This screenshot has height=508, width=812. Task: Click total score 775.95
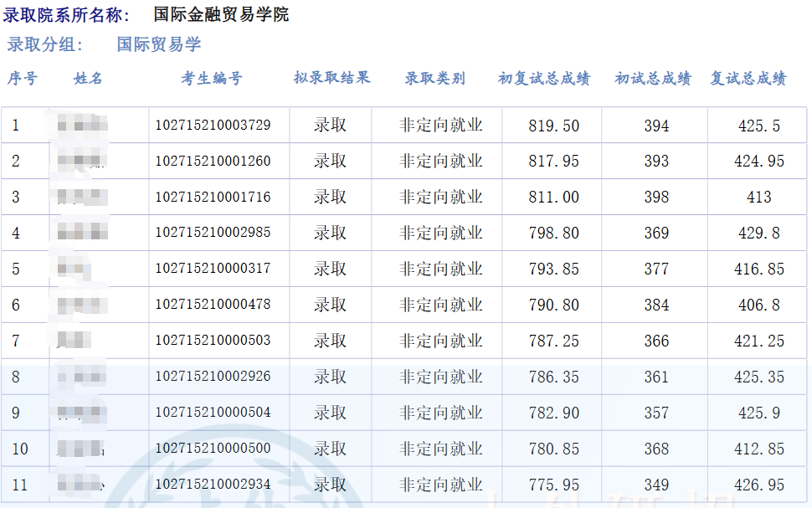tap(553, 485)
